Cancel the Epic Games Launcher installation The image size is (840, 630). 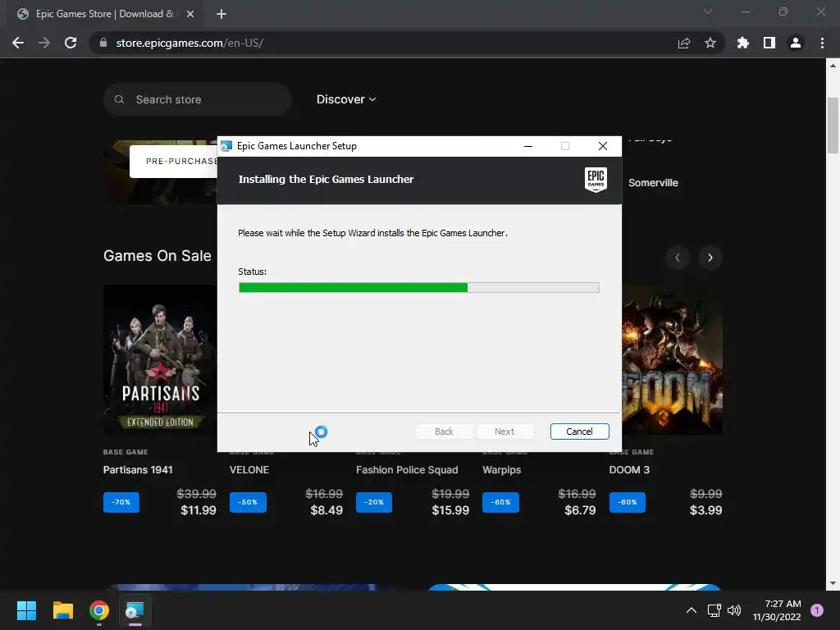pos(580,431)
